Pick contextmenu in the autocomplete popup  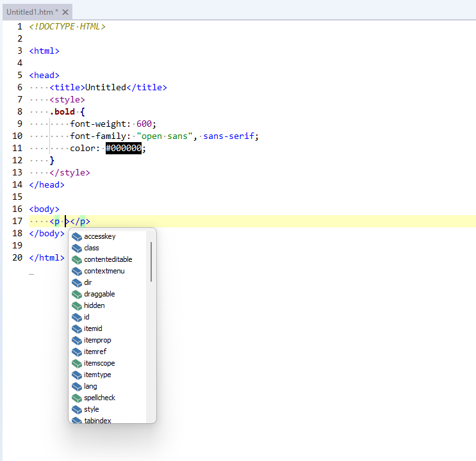(x=104, y=271)
